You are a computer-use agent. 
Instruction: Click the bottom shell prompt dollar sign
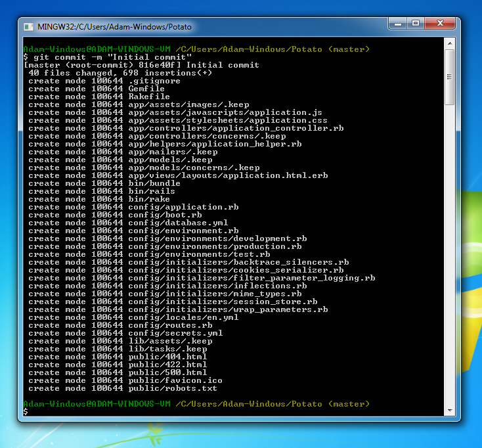point(26,412)
